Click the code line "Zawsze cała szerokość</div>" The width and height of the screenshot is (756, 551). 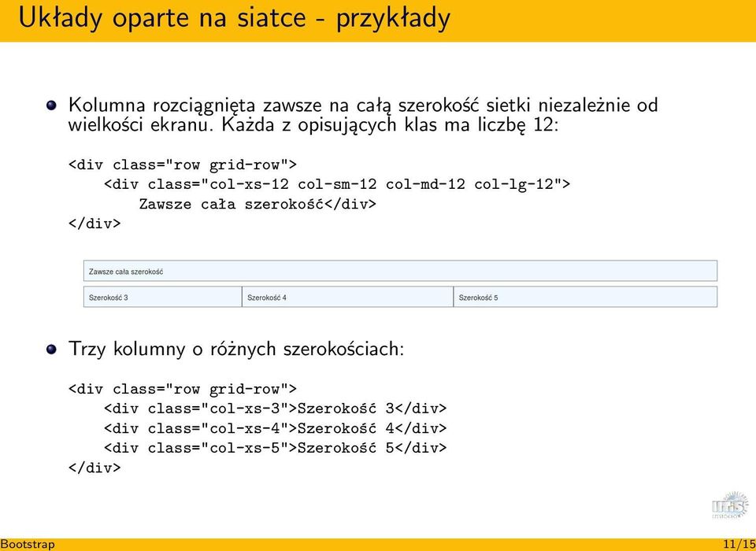tap(258, 205)
